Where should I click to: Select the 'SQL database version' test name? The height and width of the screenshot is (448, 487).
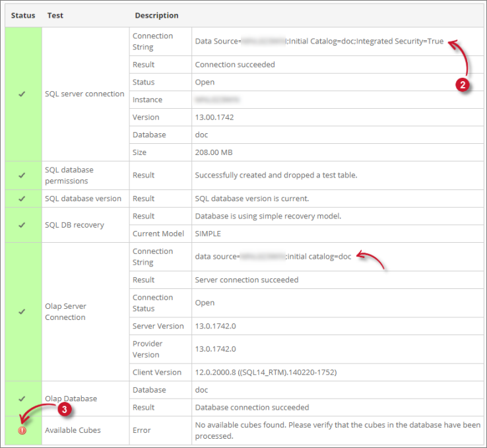coord(83,199)
